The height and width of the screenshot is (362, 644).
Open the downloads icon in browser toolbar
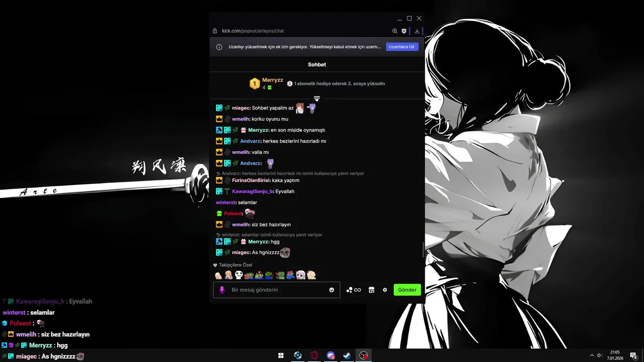point(417,31)
